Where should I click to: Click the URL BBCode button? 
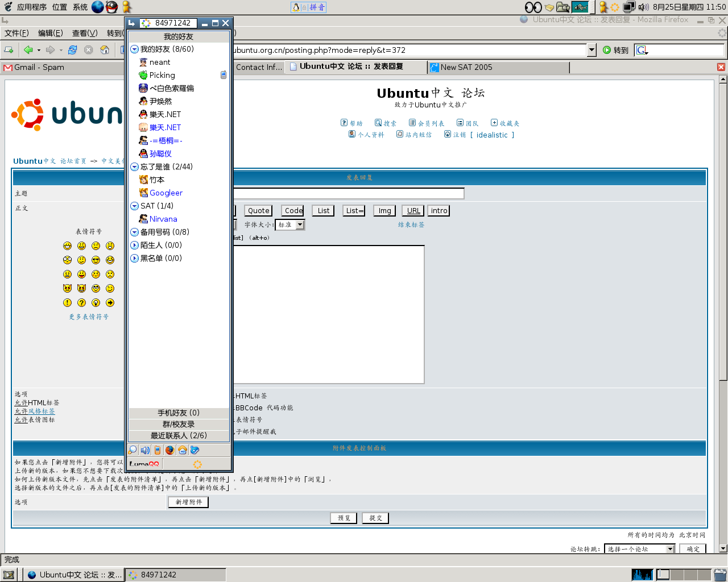click(413, 210)
